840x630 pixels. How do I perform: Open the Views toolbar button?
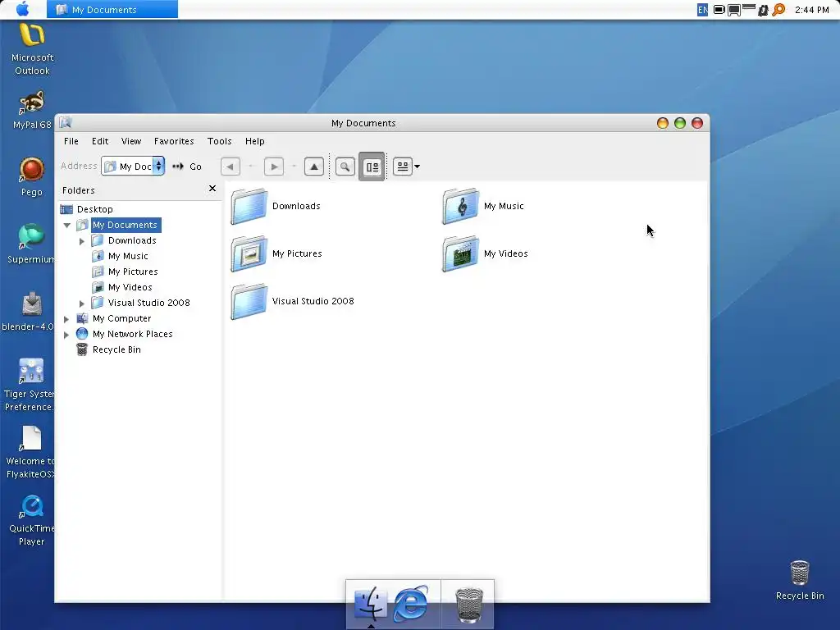[402, 167]
